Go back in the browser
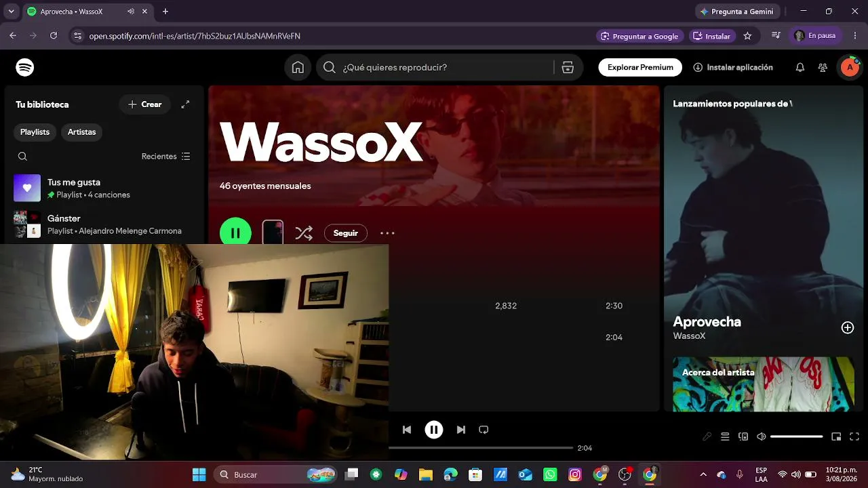The image size is (868, 488). click(13, 36)
